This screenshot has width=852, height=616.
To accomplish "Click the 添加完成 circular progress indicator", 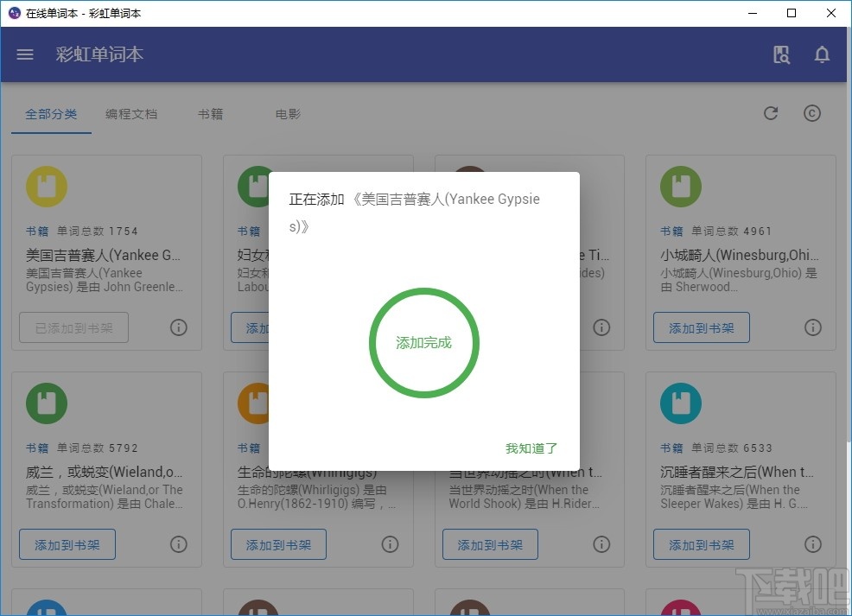I will (x=424, y=343).
